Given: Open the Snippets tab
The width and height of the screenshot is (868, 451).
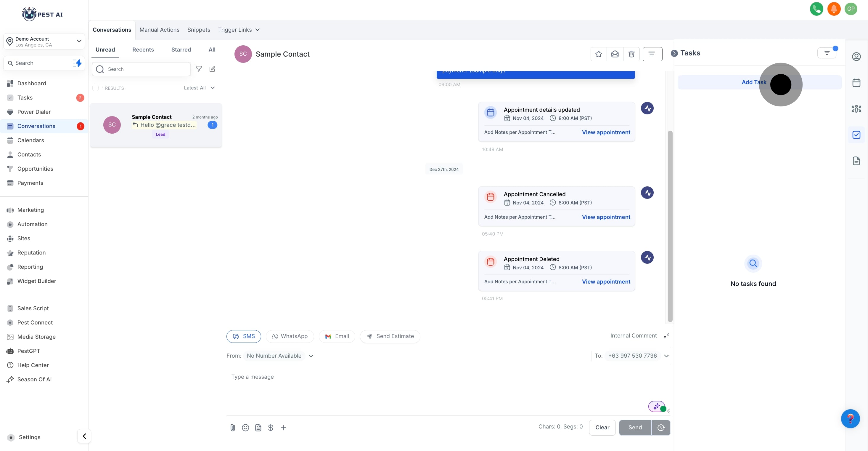Looking at the screenshot, I should (x=198, y=30).
